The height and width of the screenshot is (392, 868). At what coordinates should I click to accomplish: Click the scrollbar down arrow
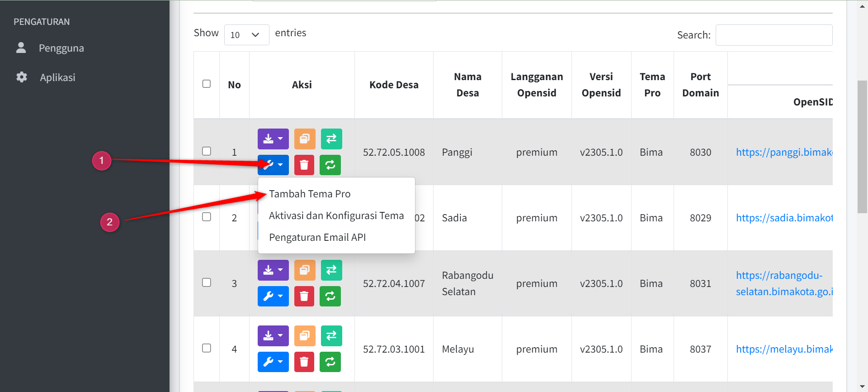pyautogui.click(x=862, y=387)
